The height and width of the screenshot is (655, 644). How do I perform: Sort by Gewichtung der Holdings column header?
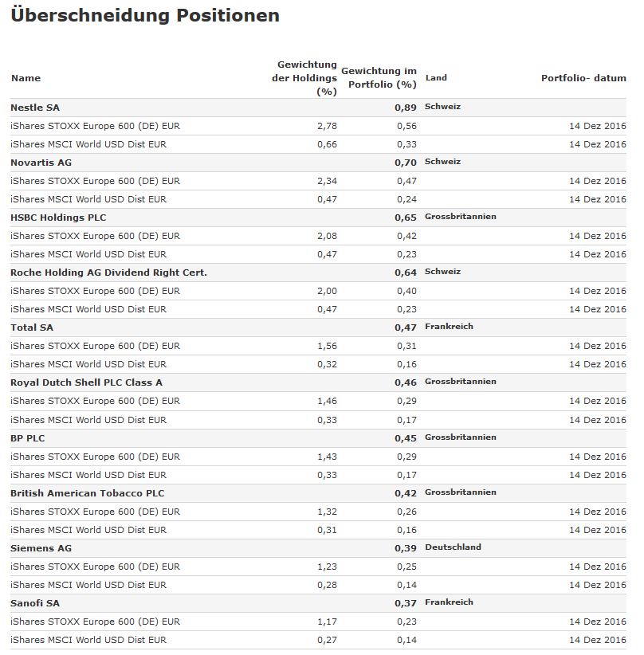tap(307, 77)
